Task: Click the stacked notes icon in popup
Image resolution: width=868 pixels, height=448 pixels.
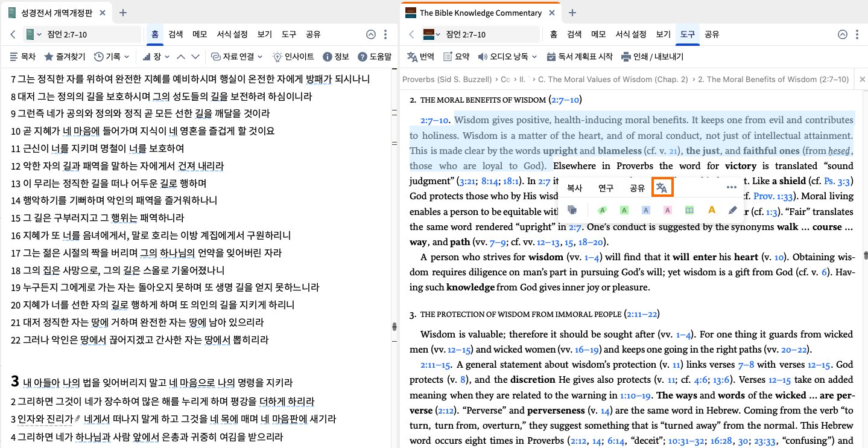Action: (572, 210)
